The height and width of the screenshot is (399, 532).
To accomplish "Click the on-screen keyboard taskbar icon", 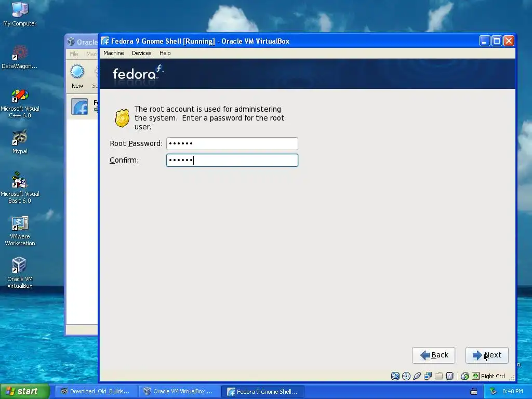I will click(474, 392).
